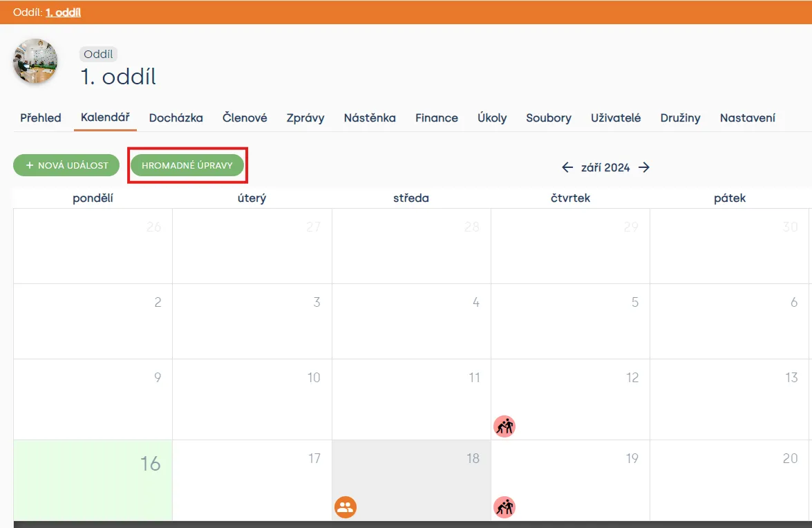812x528 pixels.
Task: Select Tuesday the 3rd calendar cell
Action: tap(252, 321)
